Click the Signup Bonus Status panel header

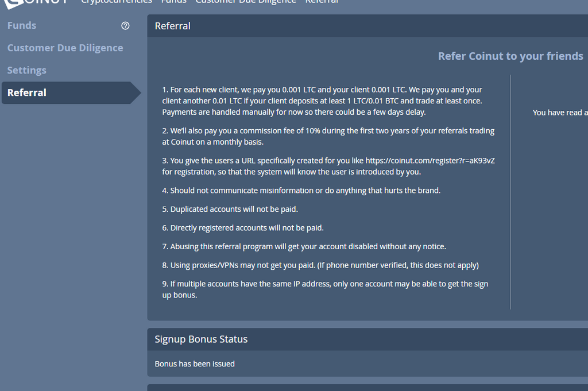[367, 339]
